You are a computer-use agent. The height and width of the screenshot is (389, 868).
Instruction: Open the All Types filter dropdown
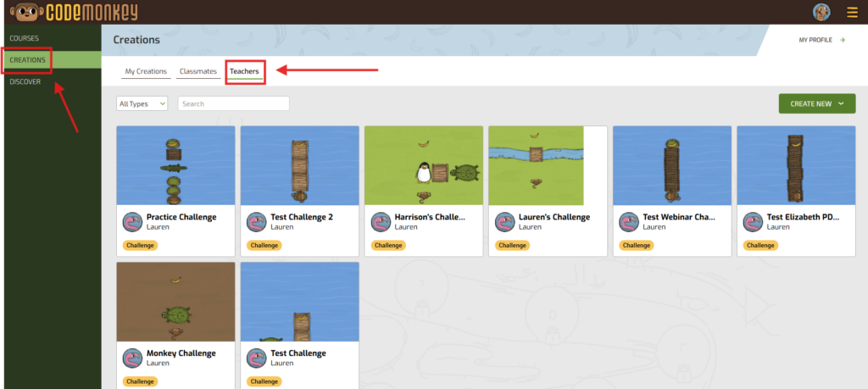click(142, 103)
